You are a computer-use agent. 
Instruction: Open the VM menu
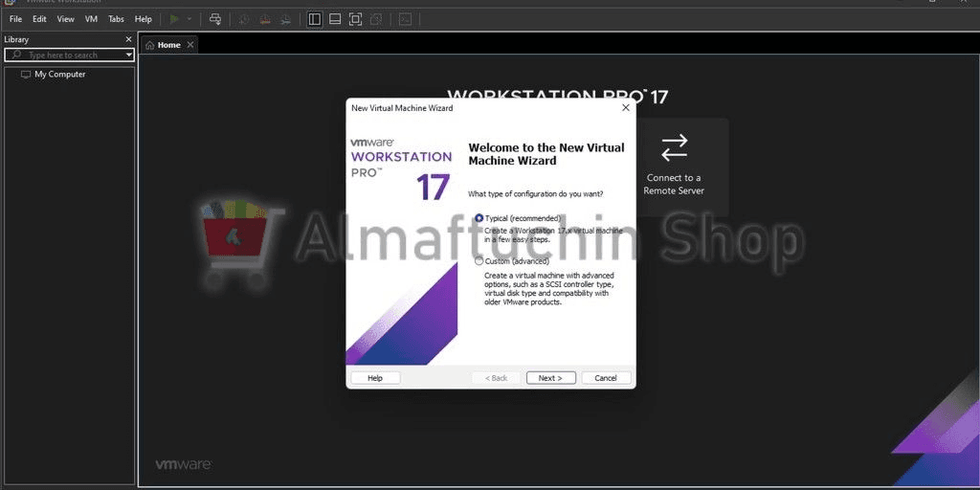pos(91,19)
